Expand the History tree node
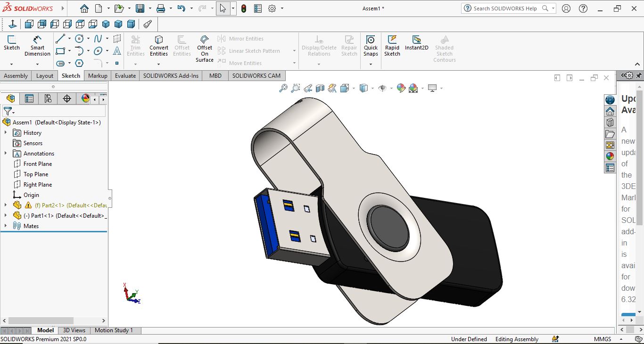Viewport: 644px width, 344px height. tap(6, 133)
